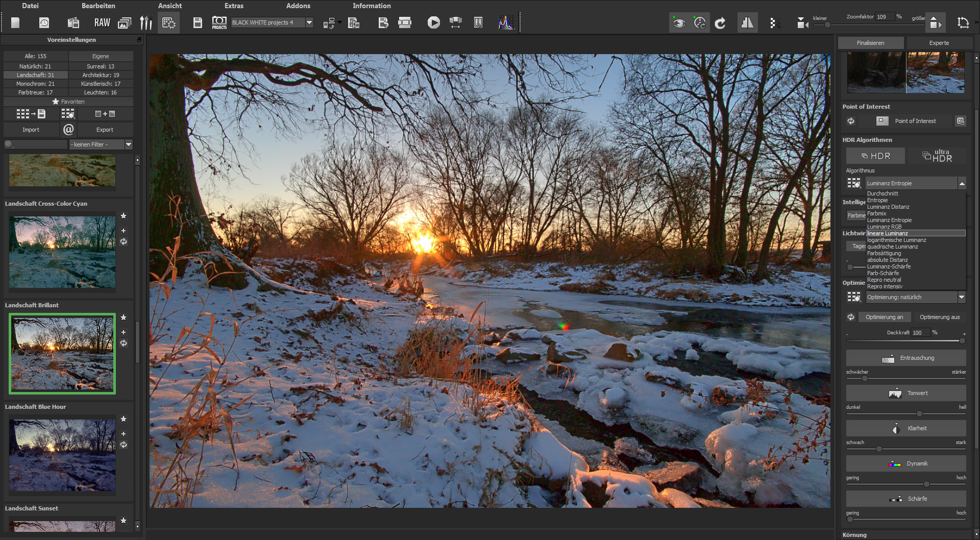The width and height of the screenshot is (980, 540).
Task: Open the RAW module
Action: coord(102,23)
